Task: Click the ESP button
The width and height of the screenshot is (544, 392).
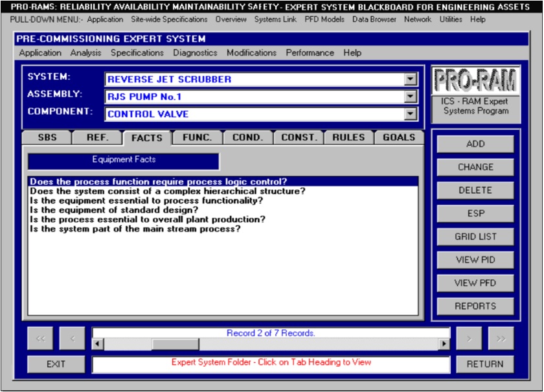Action: pyautogui.click(x=475, y=213)
